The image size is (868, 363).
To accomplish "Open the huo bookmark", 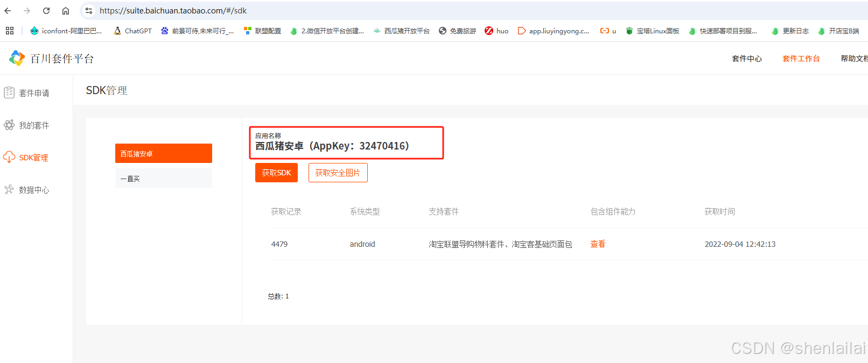I will coord(496,31).
